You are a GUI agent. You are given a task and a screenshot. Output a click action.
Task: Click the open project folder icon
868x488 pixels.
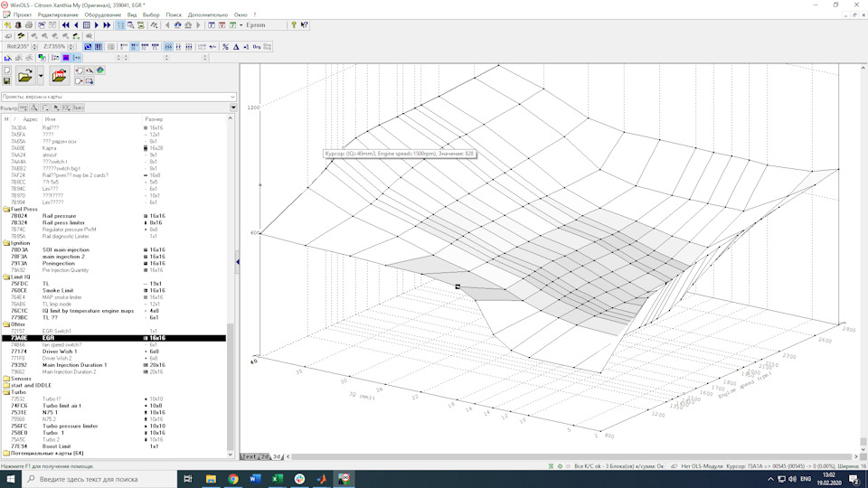pyautogui.click(x=25, y=76)
